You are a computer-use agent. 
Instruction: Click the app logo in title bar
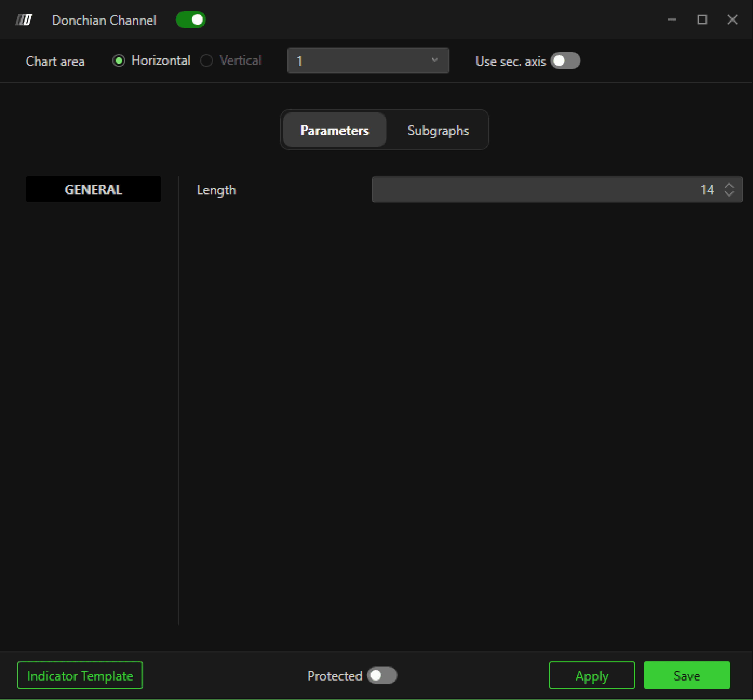tap(24, 20)
